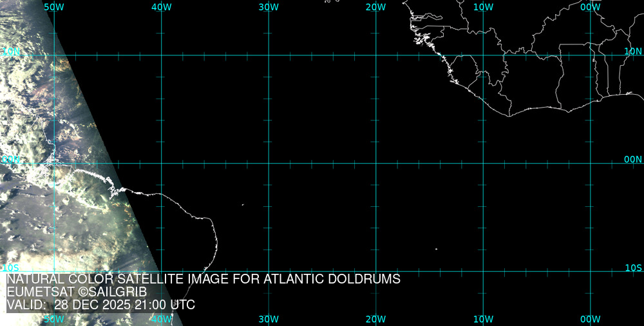Click the 50W longitude label at top edge
The width and height of the screenshot is (644, 326).
(54, 6)
